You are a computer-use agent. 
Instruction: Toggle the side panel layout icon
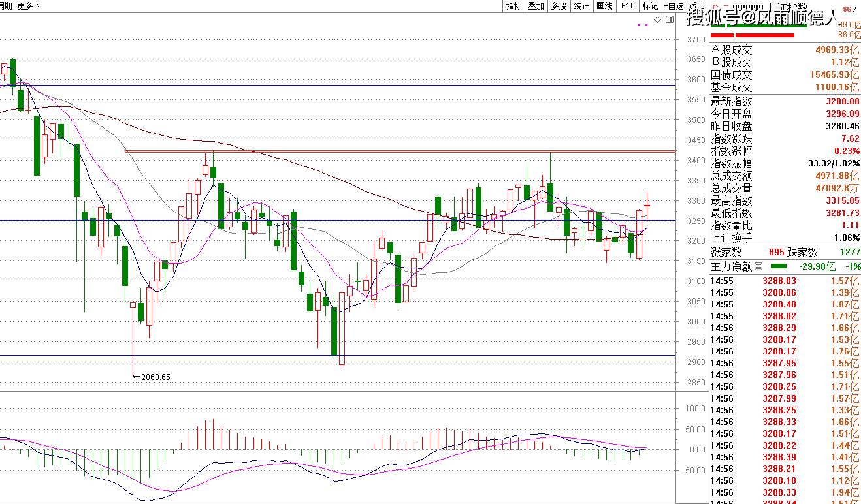pyautogui.click(x=669, y=20)
